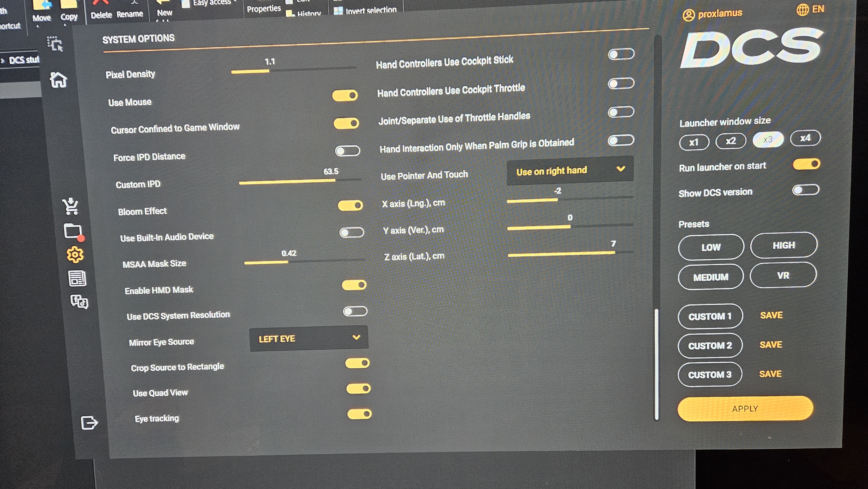Enable Hand Controllers Use Cockpit Stick
Screen dimensions: 868x489
point(621,54)
